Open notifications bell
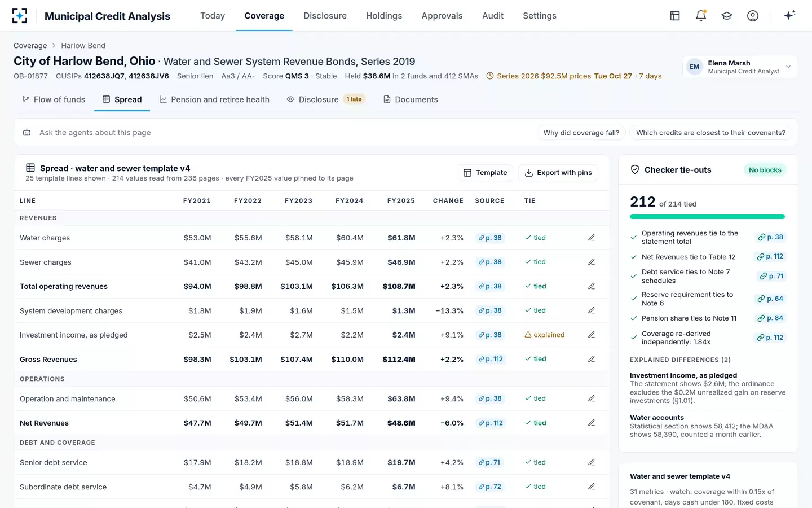This screenshot has width=812, height=508. pyautogui.click(x=701, y=16)
